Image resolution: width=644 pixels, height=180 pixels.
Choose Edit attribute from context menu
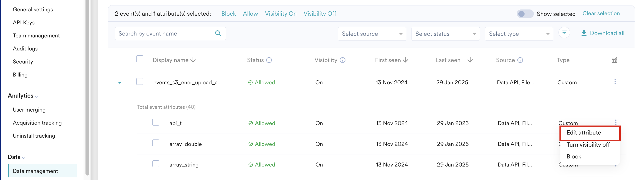click(583, 133)
